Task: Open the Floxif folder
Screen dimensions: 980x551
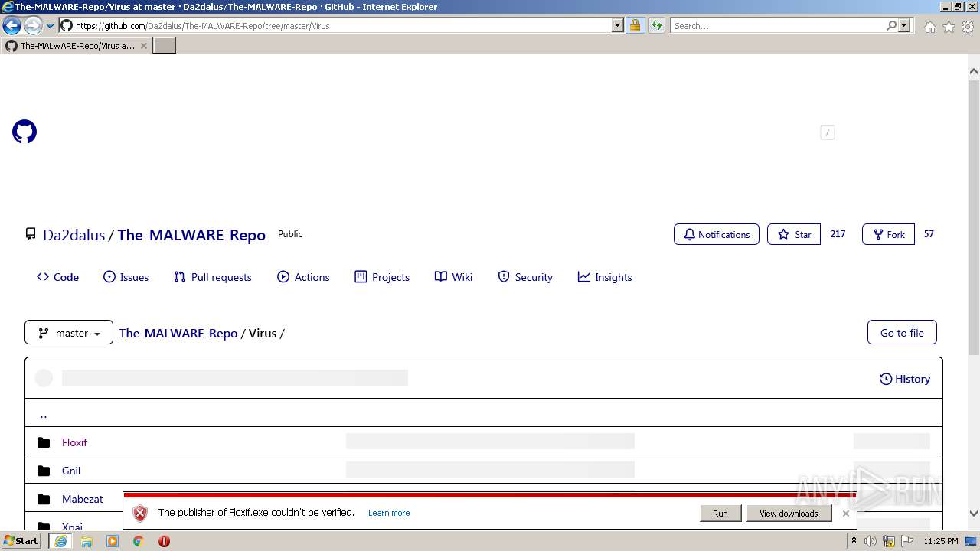Action: click(x=75, y=442)
